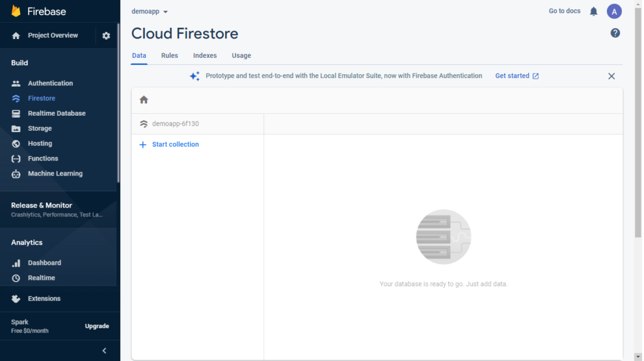The height and width of the screenshot is (361, 644).
Task: Expand the demoapp project dropdown
Action: [150, 11]
